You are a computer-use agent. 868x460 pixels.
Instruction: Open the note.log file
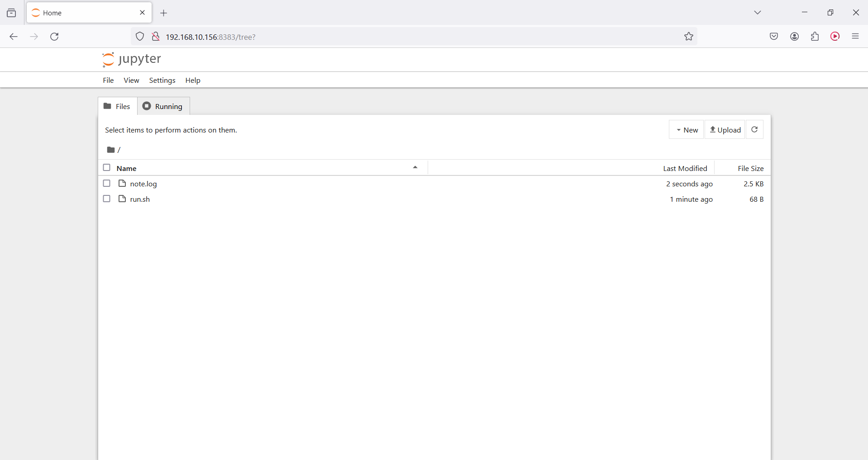click(143, 184)
